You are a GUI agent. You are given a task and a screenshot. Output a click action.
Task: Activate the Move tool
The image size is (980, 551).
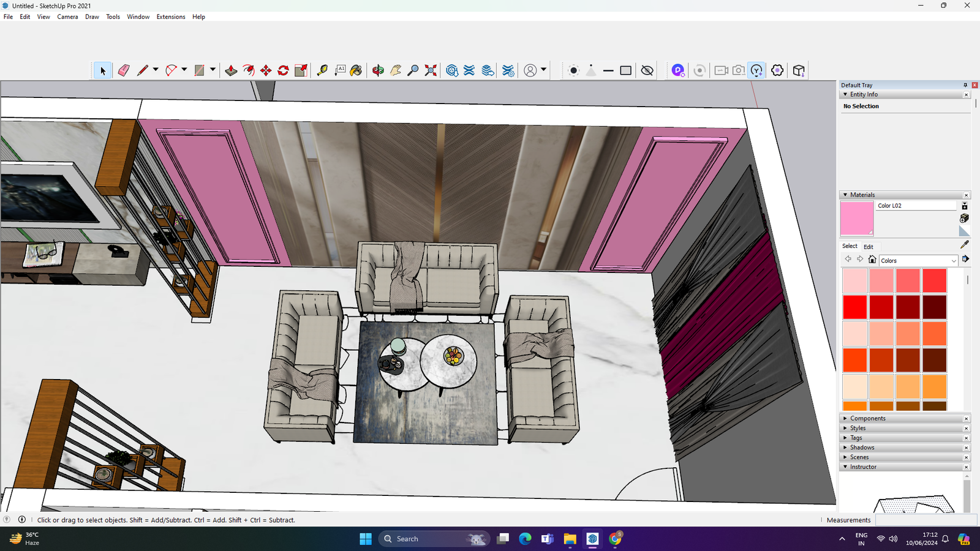(x=266, y=70)
